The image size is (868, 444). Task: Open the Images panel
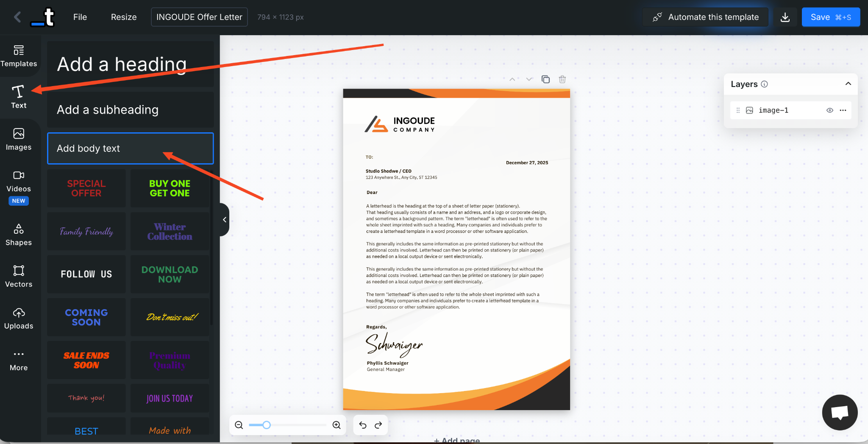(19, 139)
